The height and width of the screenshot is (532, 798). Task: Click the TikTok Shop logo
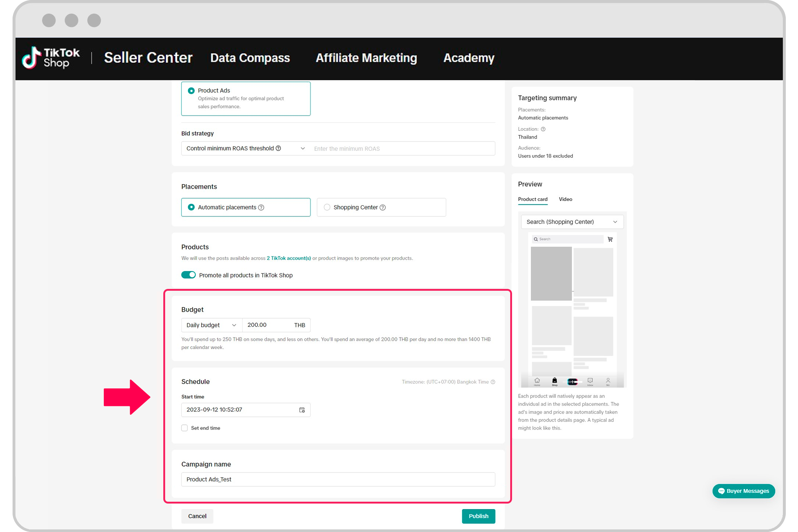51,58
